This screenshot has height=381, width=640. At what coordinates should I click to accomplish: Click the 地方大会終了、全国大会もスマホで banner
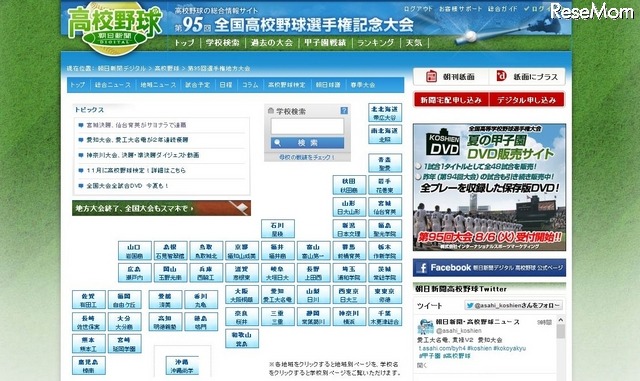coord(162,208)
